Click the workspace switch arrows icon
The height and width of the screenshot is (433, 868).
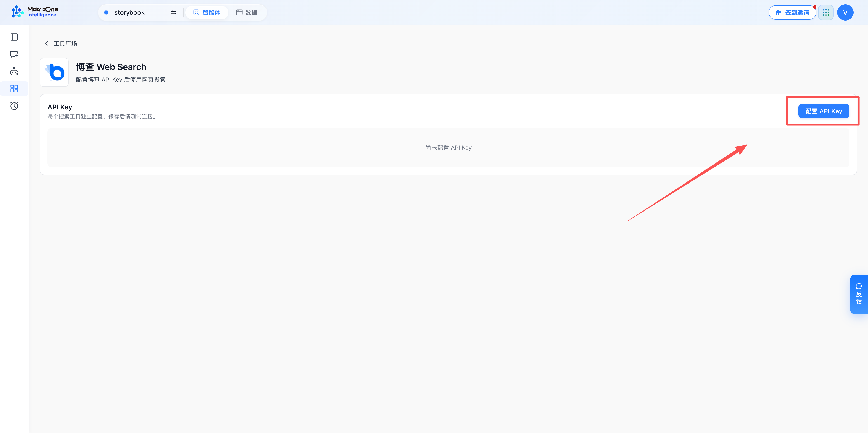click(x=174, y=12)
